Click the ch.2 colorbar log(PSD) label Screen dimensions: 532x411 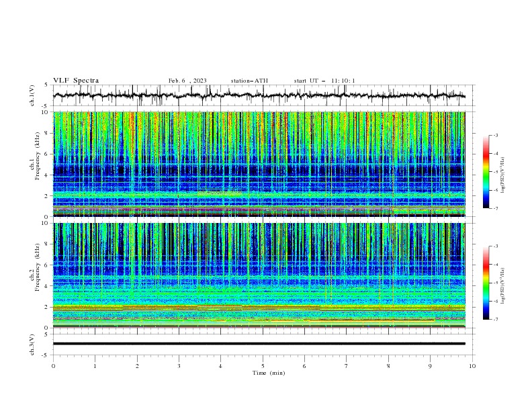point(503,286)
